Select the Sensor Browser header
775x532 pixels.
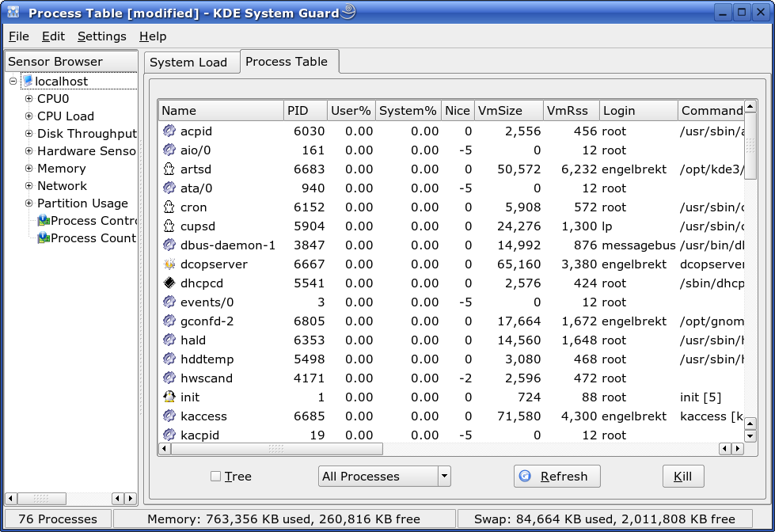pyautogui.click(x=71, y=61)
